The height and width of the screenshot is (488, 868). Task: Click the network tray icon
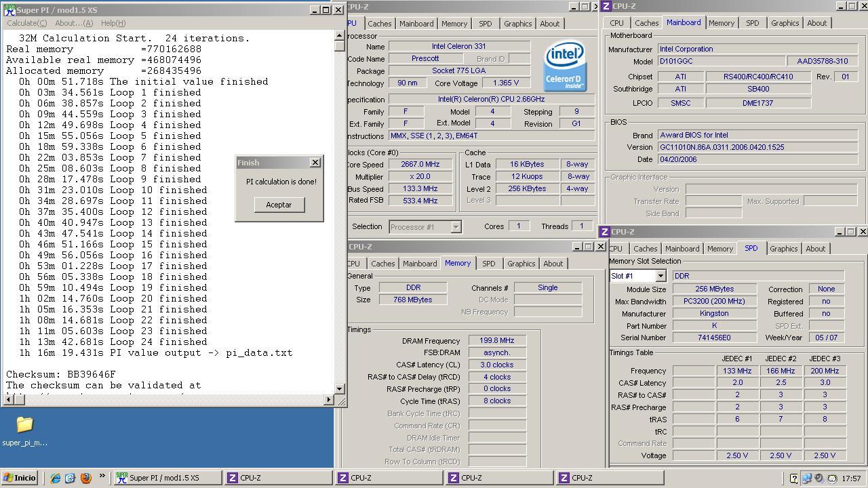(x=807, y=479)
